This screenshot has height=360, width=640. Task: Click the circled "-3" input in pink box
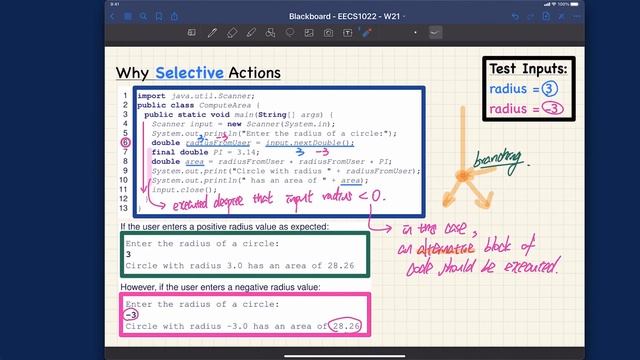coord(131,315)
